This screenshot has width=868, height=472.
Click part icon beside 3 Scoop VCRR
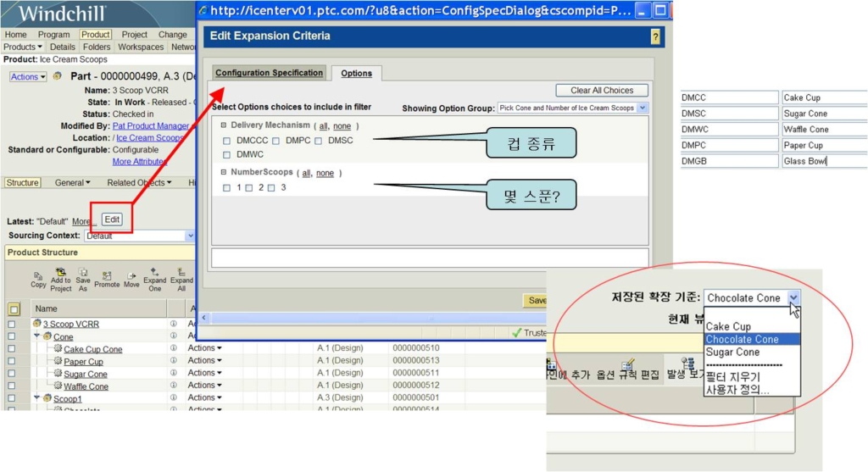pyautogui.click(x=37, y=323)
